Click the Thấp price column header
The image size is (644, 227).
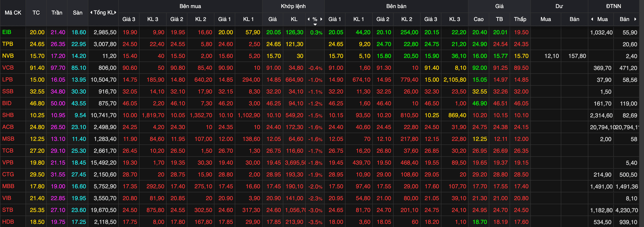tap(520, 19)
